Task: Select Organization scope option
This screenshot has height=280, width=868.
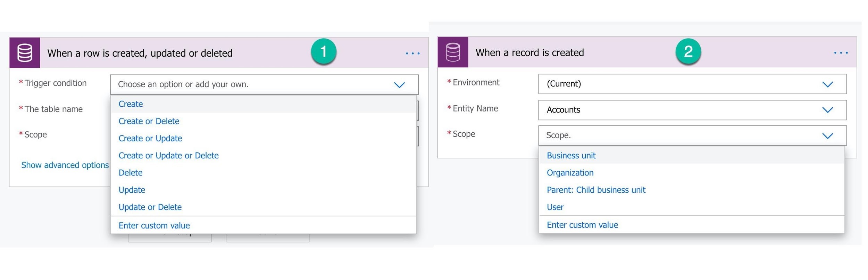Action: coord(691,173)
